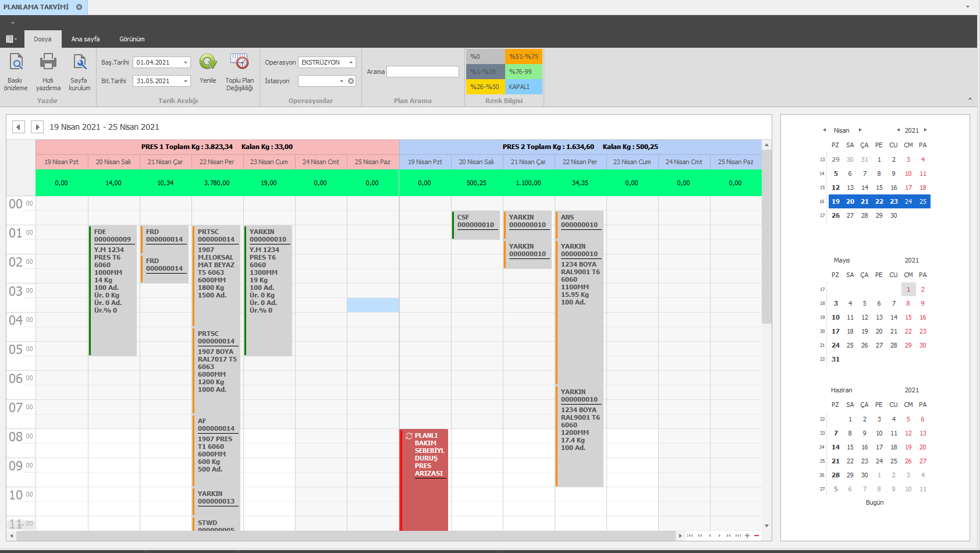Switch to the Görünüm tab
The height and width of the screenshot is (553, 980).
(x=132, y=39)
